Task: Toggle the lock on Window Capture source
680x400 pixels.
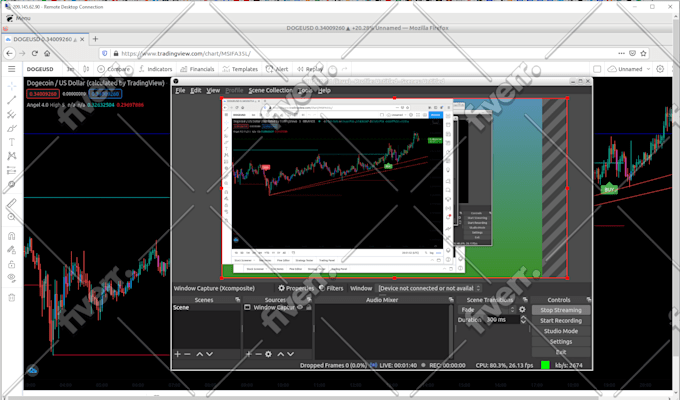Action: click(309, 307)
